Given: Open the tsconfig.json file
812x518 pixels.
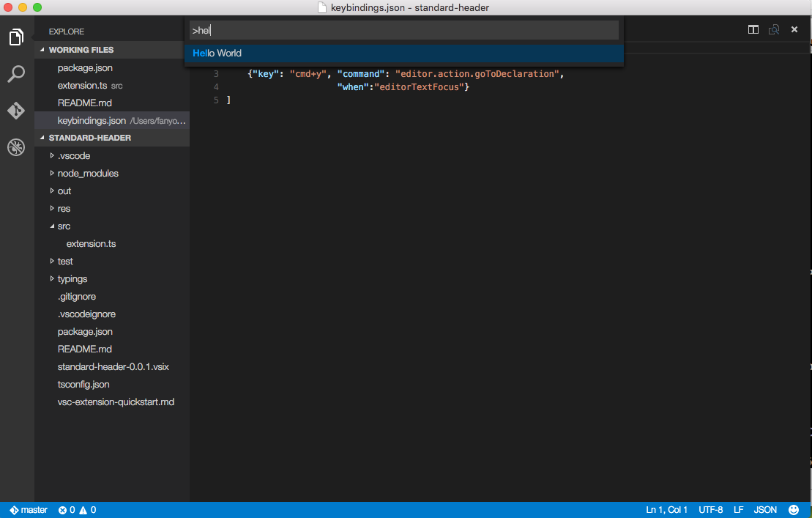Looking at the screenshot, I should [x=112, y=385].
